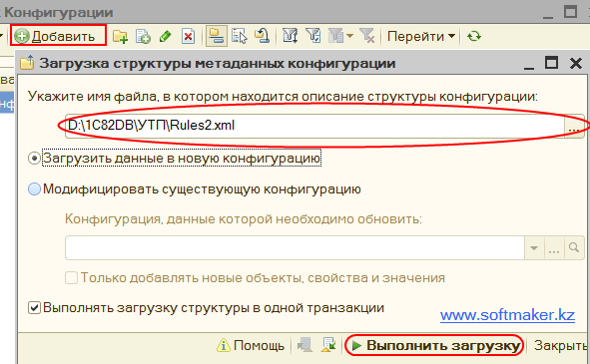This screenshot has height=364, width=590.
Task: Click Выполнить загрузку button
Action: (433, 345)
